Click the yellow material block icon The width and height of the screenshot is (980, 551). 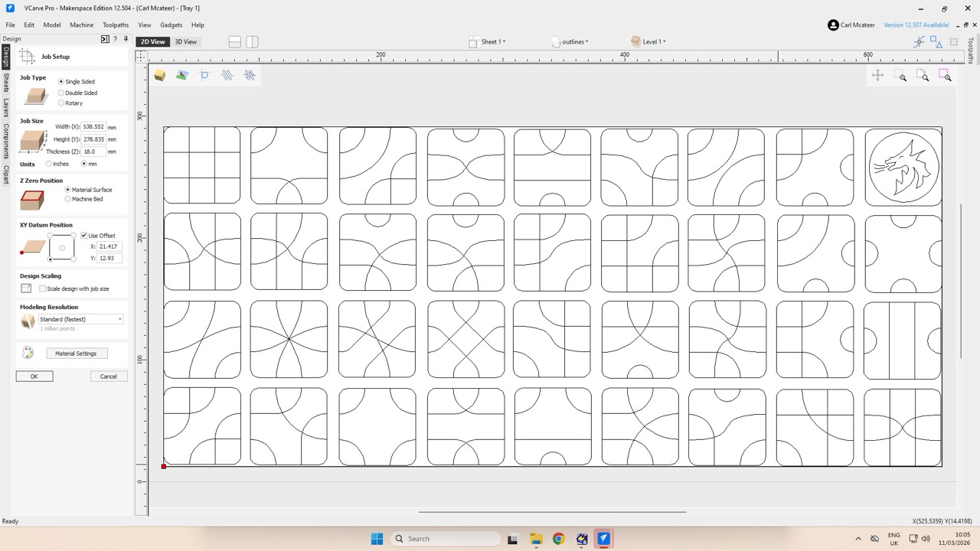[159, 75]
